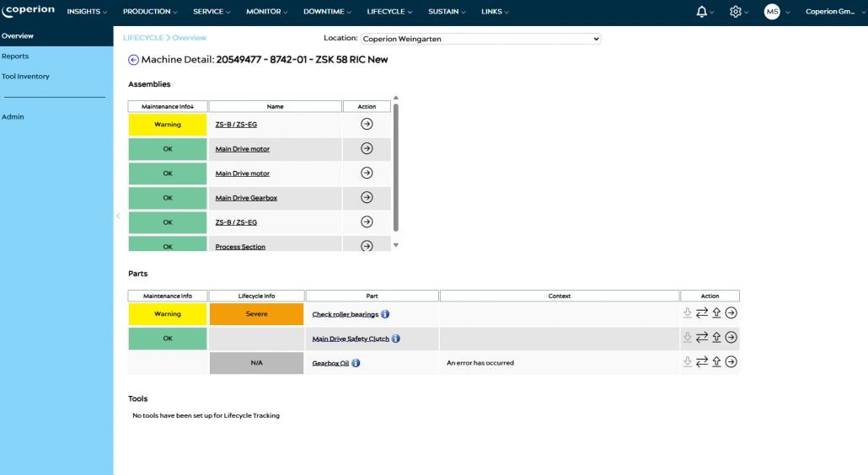
Task: Collapse the sidebar with the left chevron
Action: click(118, 216)
